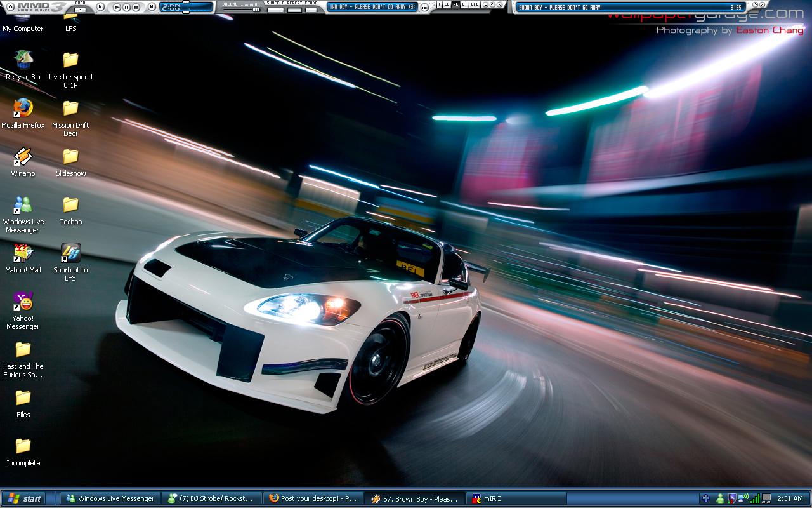Image resolution: width=812 pixels, height=508 pixels.
Task: Click the green signal bars tray icon
Action: 755,498
